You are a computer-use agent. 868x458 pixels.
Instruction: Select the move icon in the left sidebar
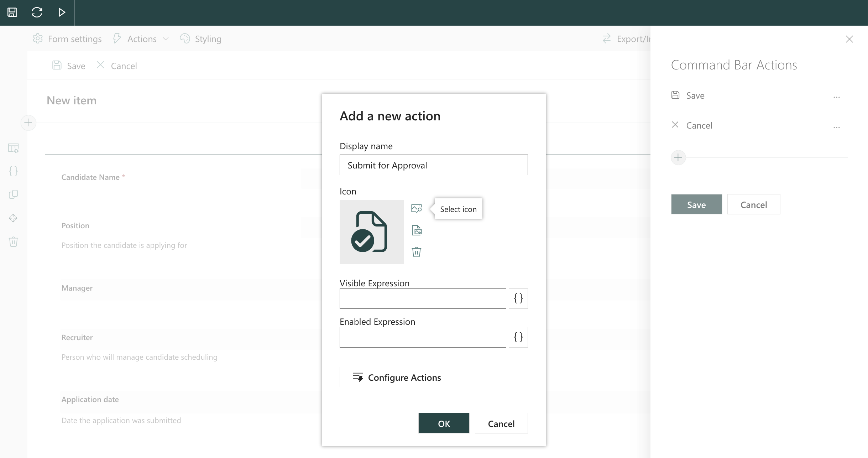(13, 218)
